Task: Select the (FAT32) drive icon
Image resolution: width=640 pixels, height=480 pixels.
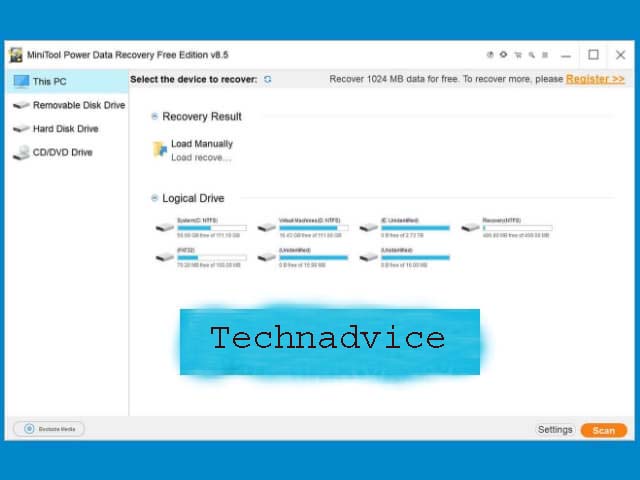Action: coord(164,257)
